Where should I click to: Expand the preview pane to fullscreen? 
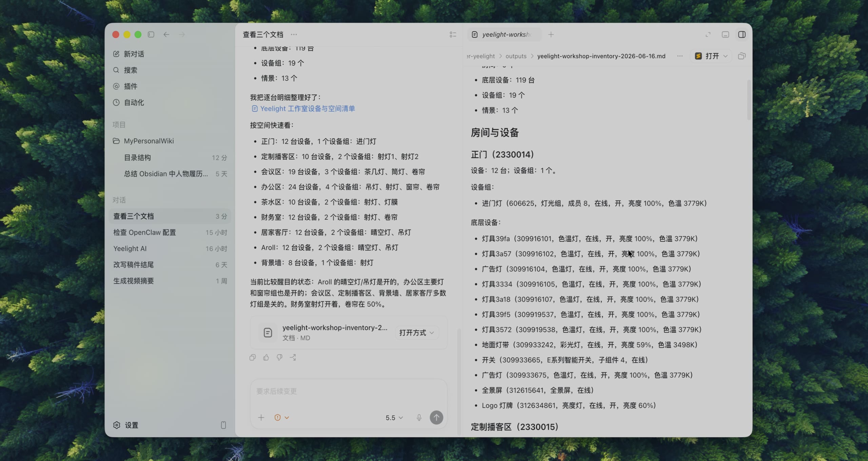708,35
